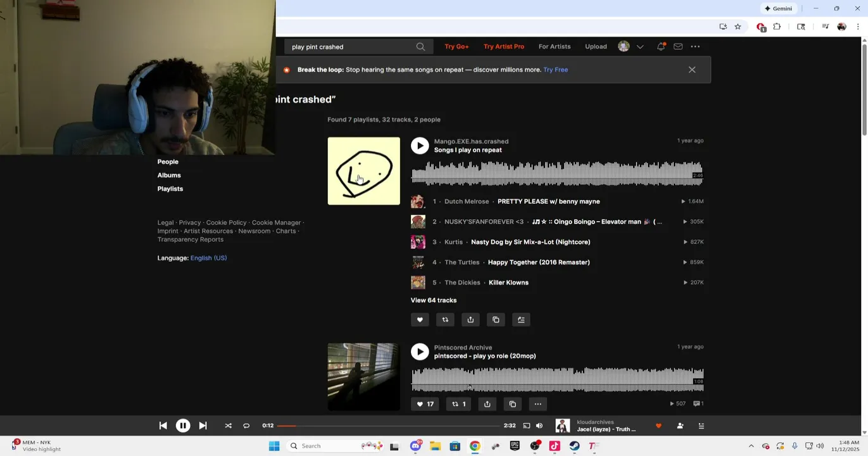
Task: Play Songs I play on repeat playlist
Action: tap(420, 146)
